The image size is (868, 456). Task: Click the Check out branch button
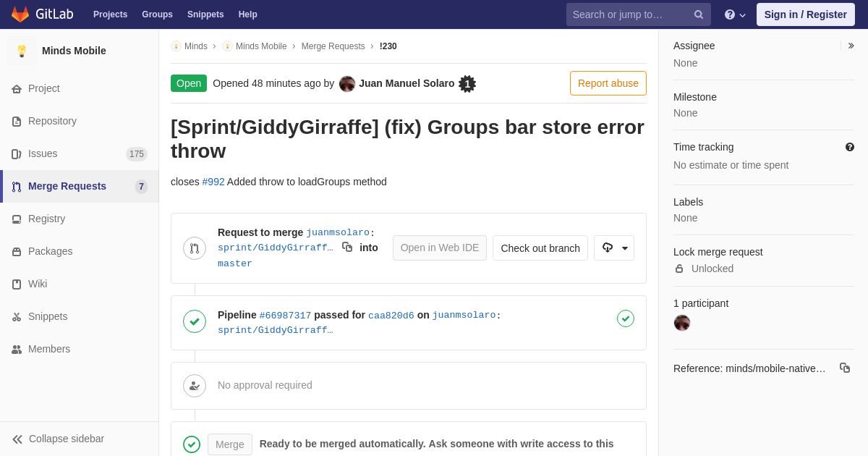(x=540, y=248)
